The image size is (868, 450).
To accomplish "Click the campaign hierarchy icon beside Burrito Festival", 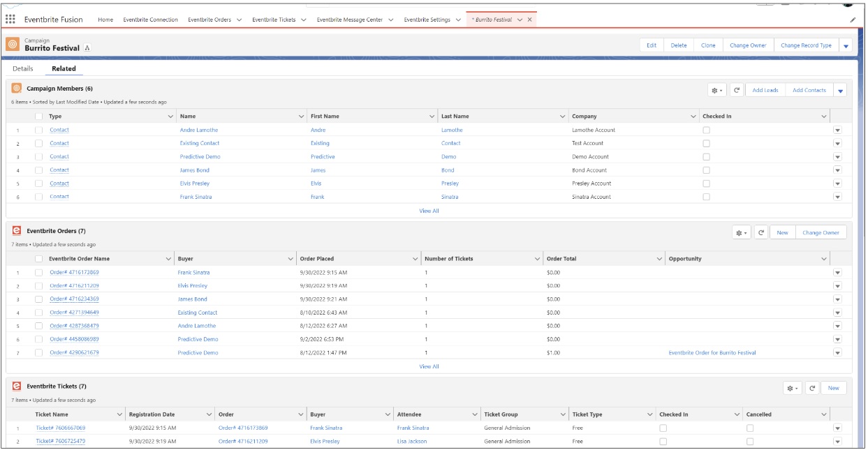I will [x=87, y=48].
